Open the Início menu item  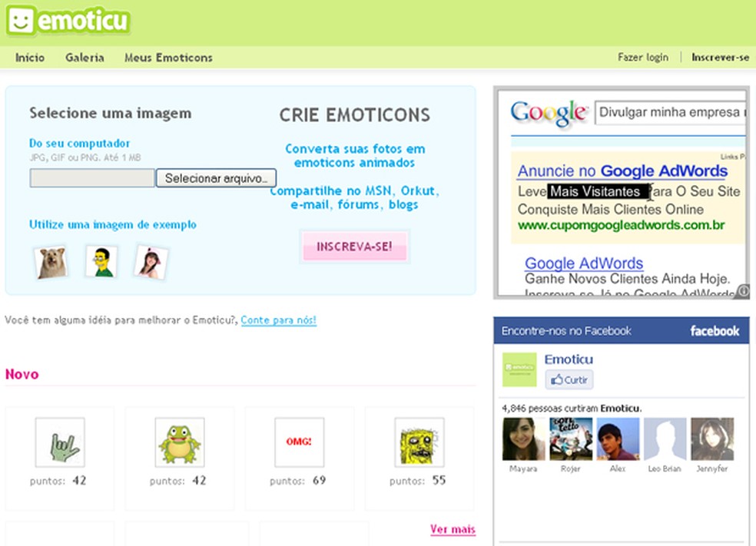click(x=30, y=58)
